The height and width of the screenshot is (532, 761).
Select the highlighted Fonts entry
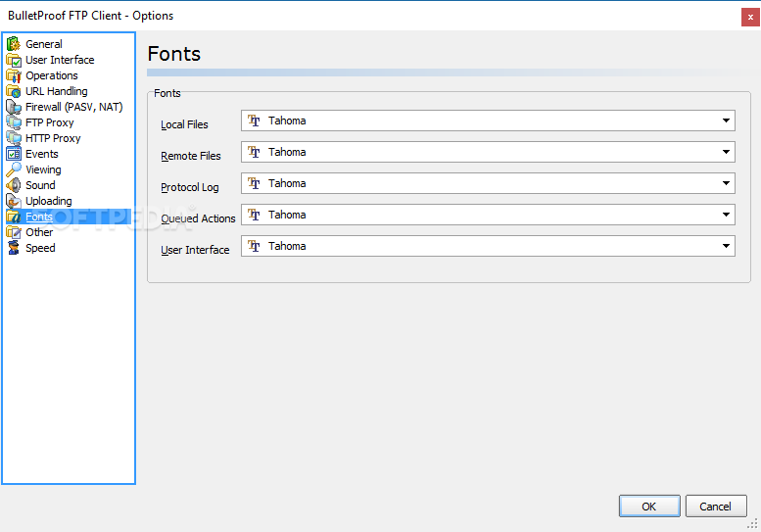click(x=39, y=217)
